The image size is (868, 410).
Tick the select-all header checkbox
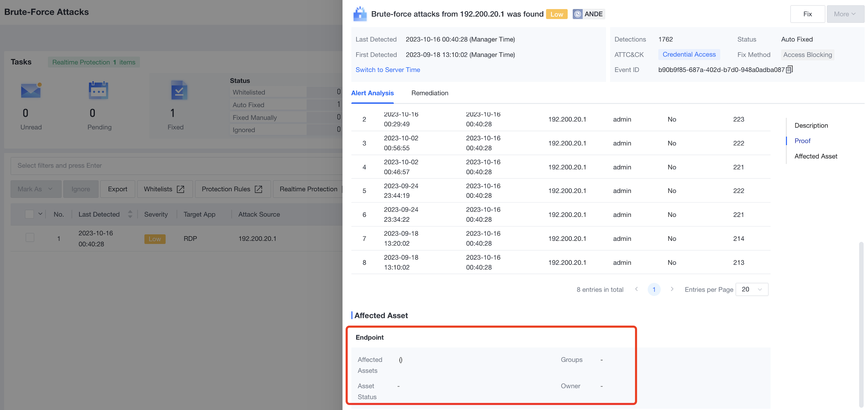(x=30, y=214)
